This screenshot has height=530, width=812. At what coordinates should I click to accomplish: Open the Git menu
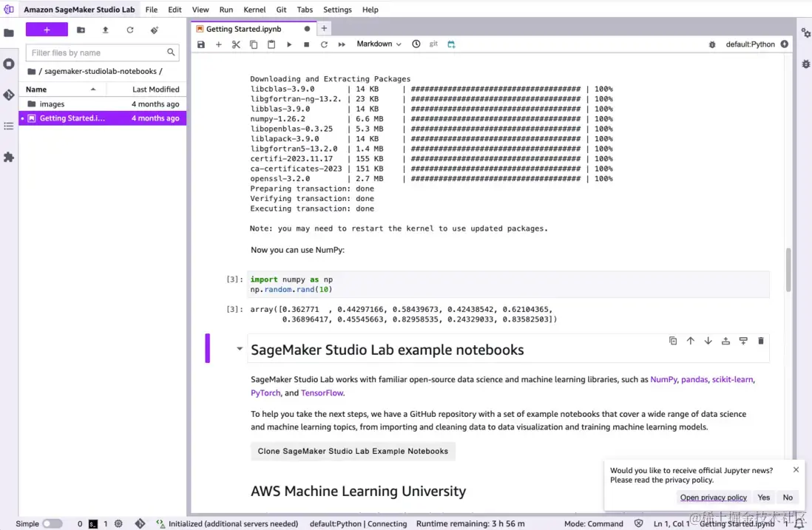281,10
